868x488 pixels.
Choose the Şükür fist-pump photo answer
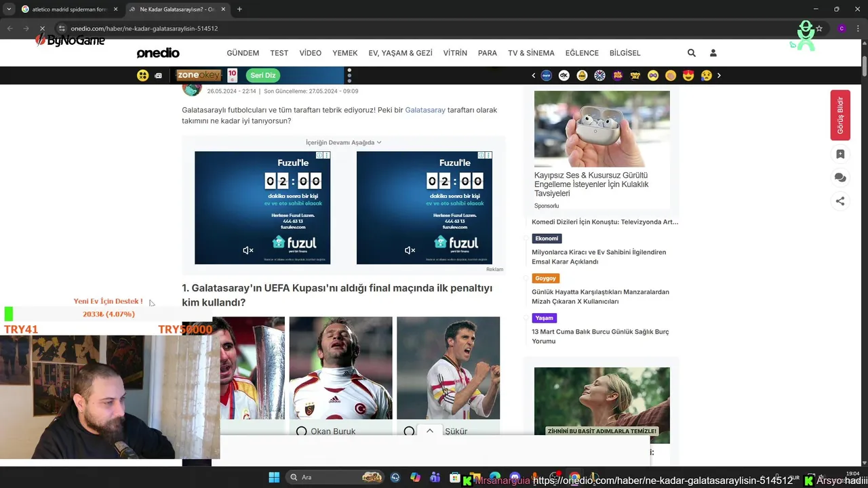point(448,367)
